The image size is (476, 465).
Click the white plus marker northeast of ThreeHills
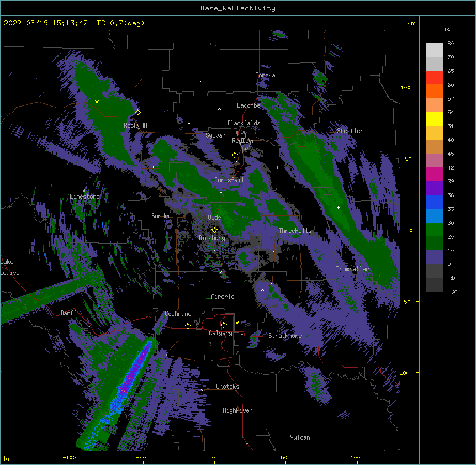tap(338, 207)
